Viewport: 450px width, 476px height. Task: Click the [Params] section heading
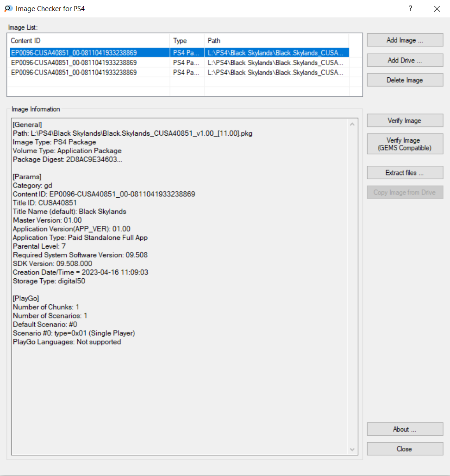pos(27,177)
